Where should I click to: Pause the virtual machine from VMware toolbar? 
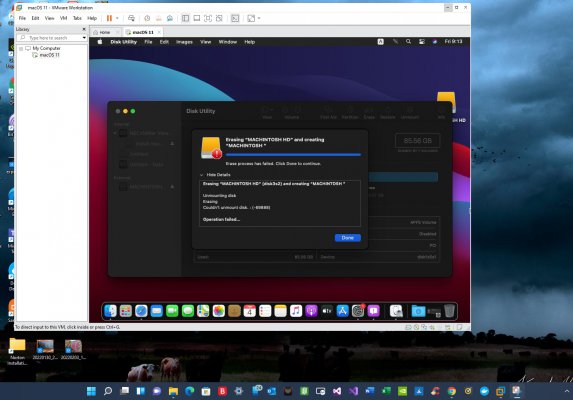click(x=109, y=18)
